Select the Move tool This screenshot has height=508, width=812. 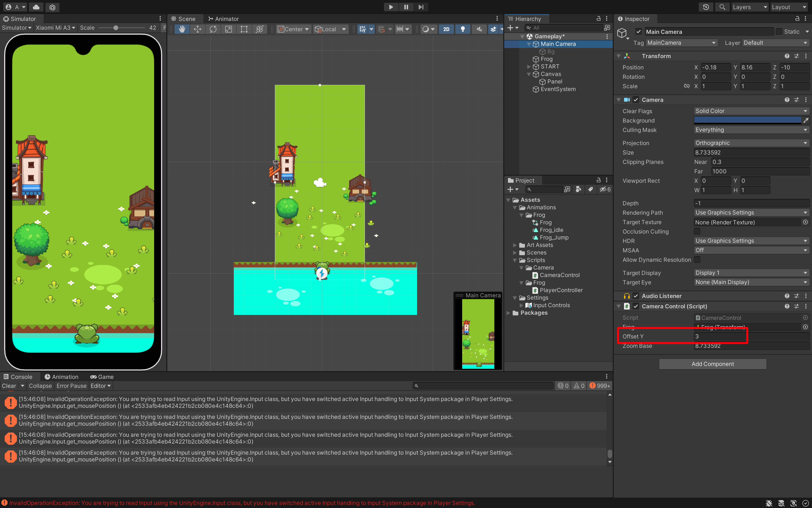[197, 29]
